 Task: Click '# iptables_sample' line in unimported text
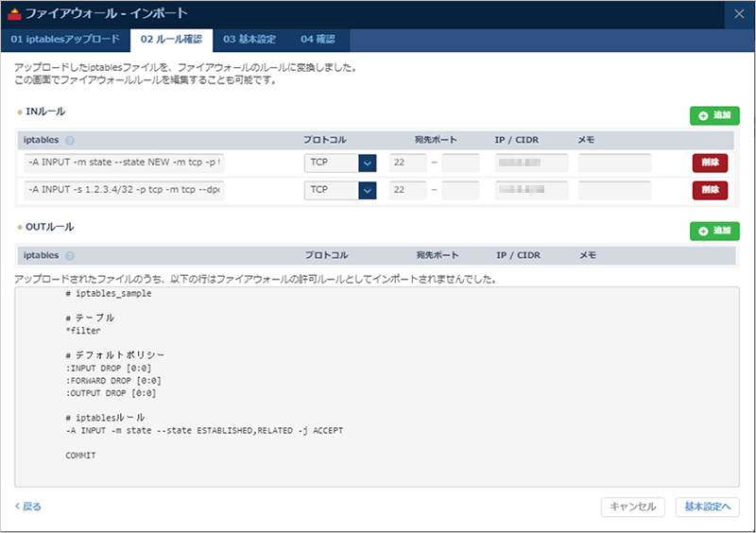click(109, 293)
